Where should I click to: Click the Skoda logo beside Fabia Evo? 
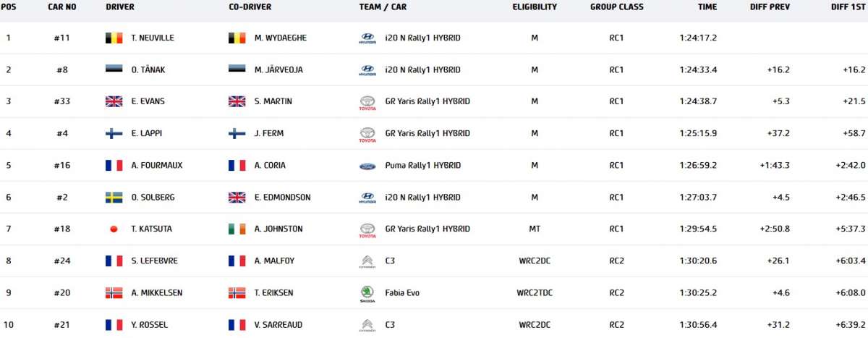(367, 293)
